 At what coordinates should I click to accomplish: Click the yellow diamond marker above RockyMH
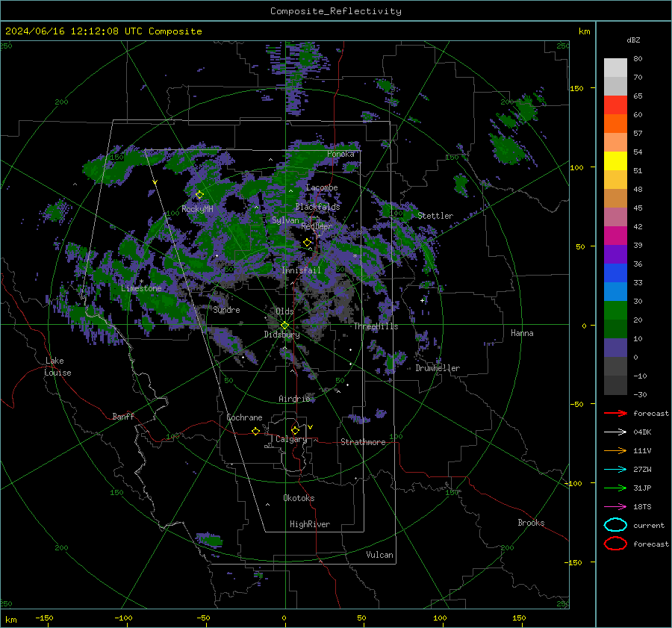tap(199, 195)
